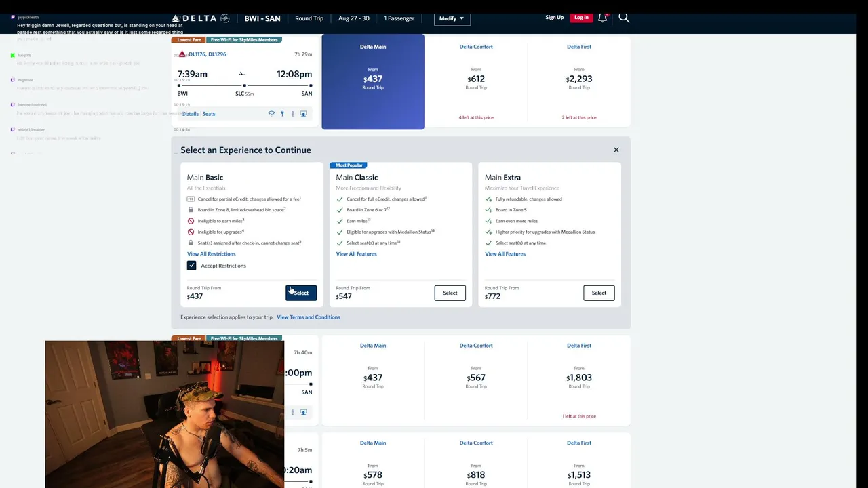This screenshot has width=868, height=488.
Task: Select the Delta Main $437 fare on 7:39am flight
Action: pos(373,81)
